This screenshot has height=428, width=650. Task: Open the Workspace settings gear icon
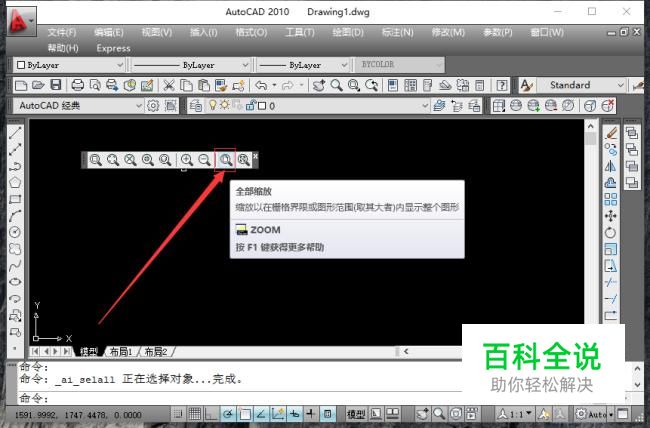tap(153, 106)
